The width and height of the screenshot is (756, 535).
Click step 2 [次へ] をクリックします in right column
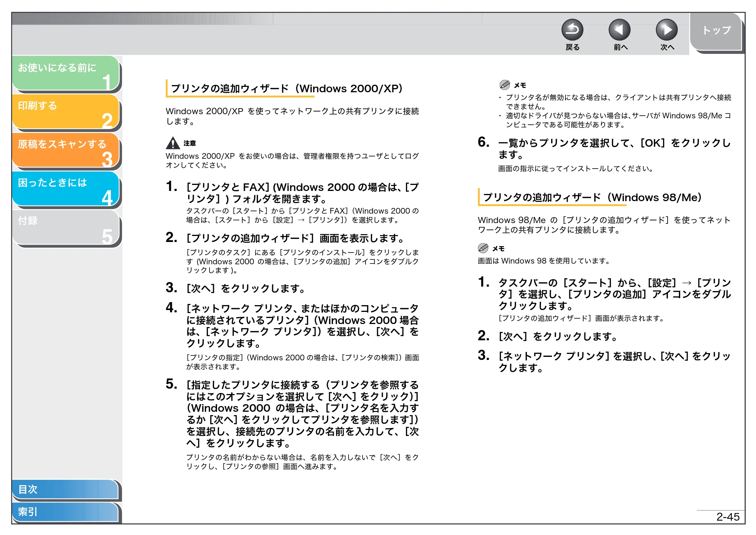coord(558,337)
